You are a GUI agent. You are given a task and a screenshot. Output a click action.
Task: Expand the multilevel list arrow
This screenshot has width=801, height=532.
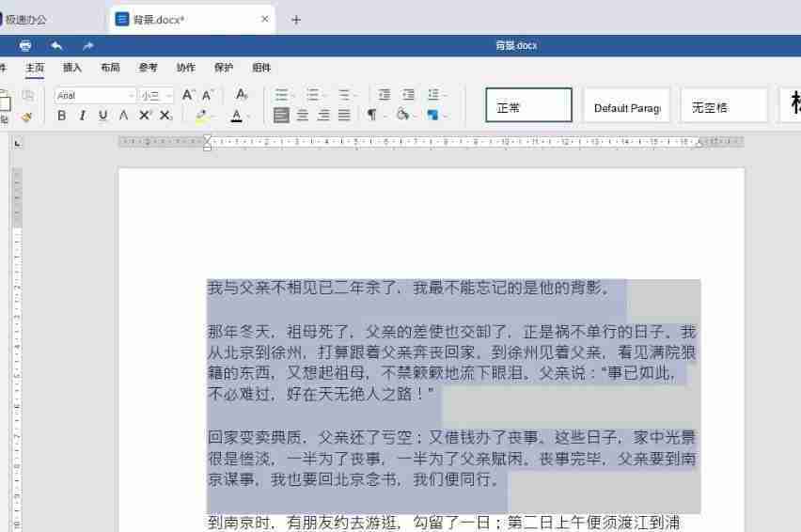(355, 96)
